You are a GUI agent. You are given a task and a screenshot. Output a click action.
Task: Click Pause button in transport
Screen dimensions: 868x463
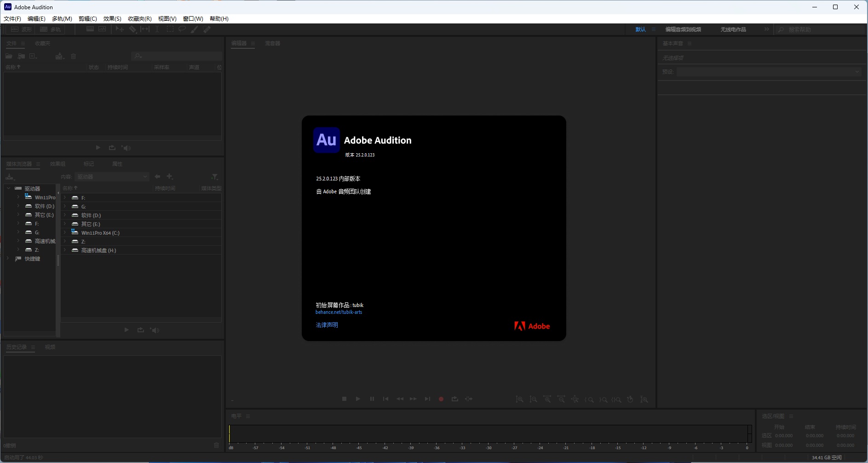pos(372,399)
